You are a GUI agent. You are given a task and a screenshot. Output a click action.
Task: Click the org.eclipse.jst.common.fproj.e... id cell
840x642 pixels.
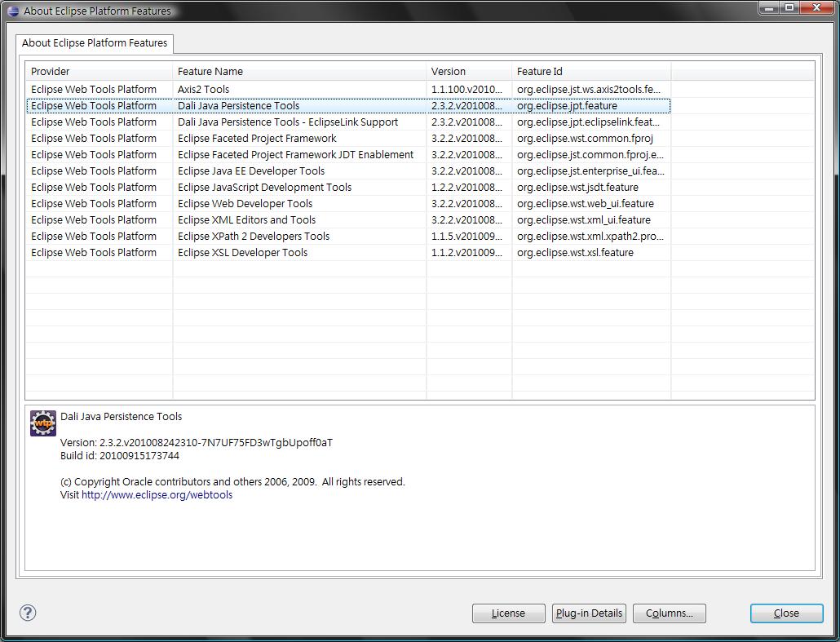[590, 155]
